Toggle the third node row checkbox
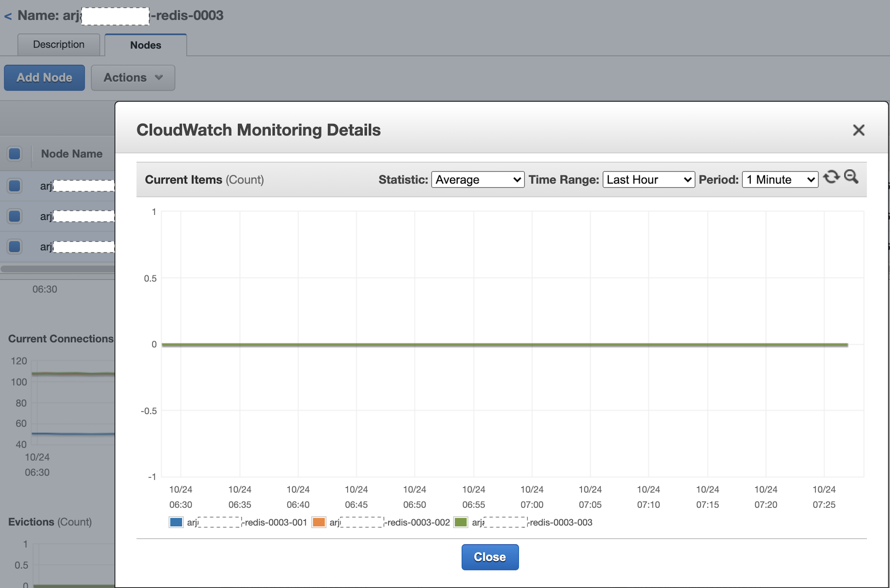The width and height of the screenshot is (890, 588). [x=15, y=246]
